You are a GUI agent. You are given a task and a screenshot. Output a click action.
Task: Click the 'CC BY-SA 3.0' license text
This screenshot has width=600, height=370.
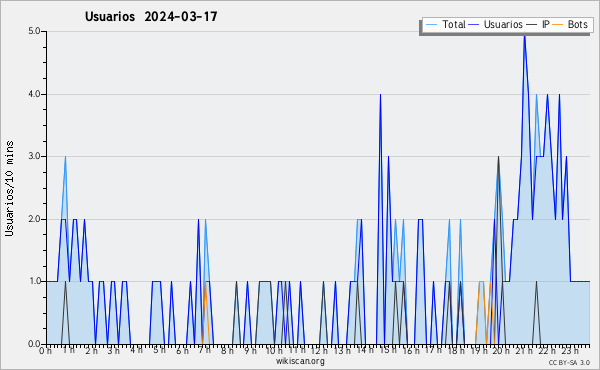click(x=569, y=362)
